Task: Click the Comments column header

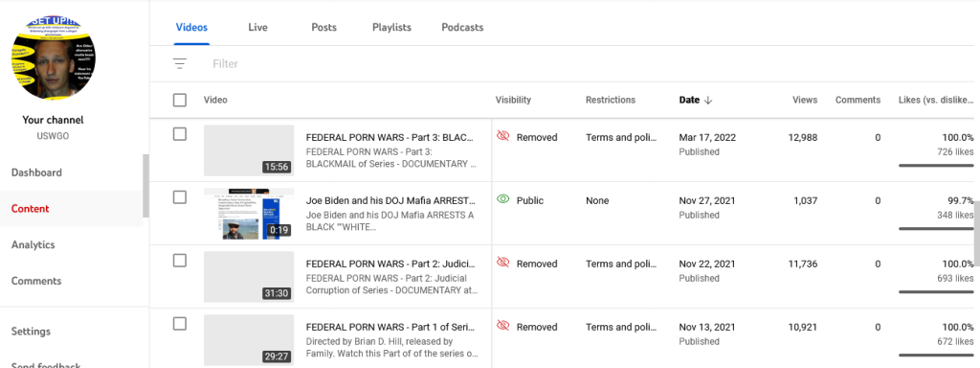Action: (858, 100)
